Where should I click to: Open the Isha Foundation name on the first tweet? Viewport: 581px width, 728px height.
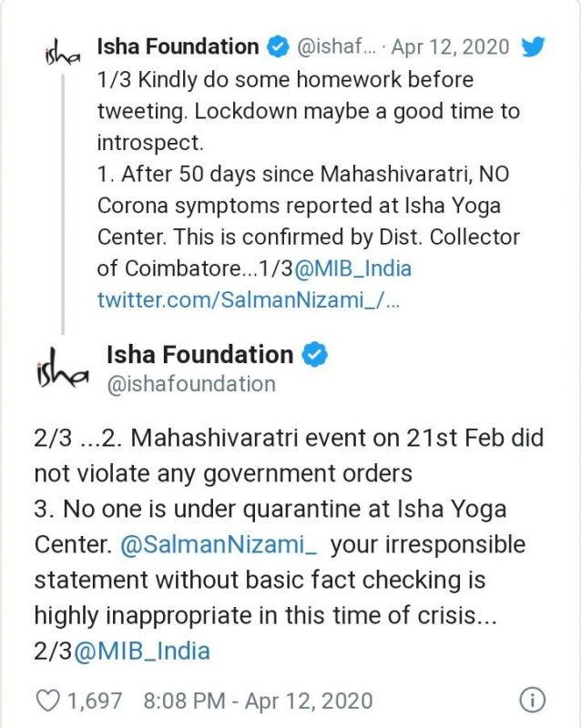(178, 45)
